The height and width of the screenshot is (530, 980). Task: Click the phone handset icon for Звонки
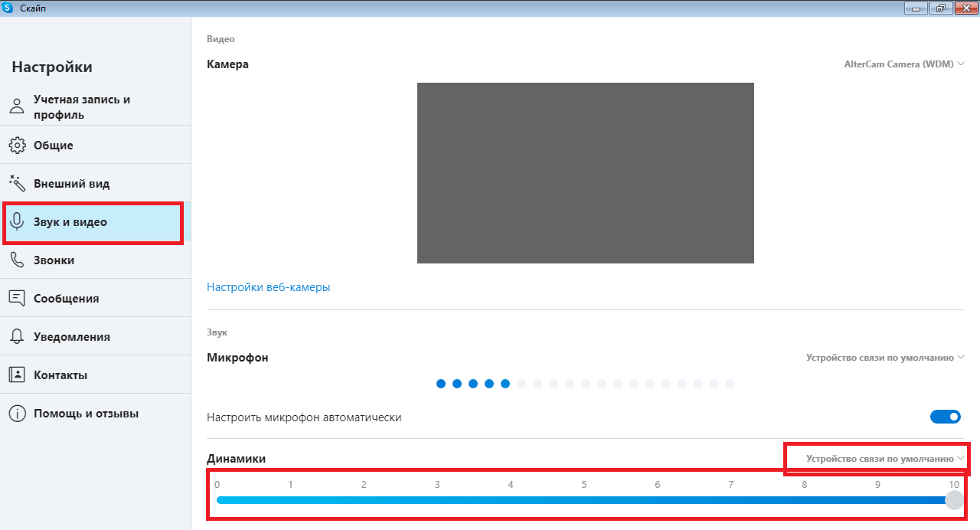[x=17, y=260]
